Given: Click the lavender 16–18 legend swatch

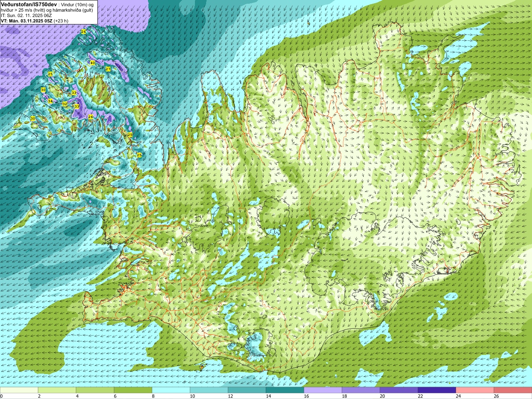Looking at the screenshot, I should coord(323,390).
